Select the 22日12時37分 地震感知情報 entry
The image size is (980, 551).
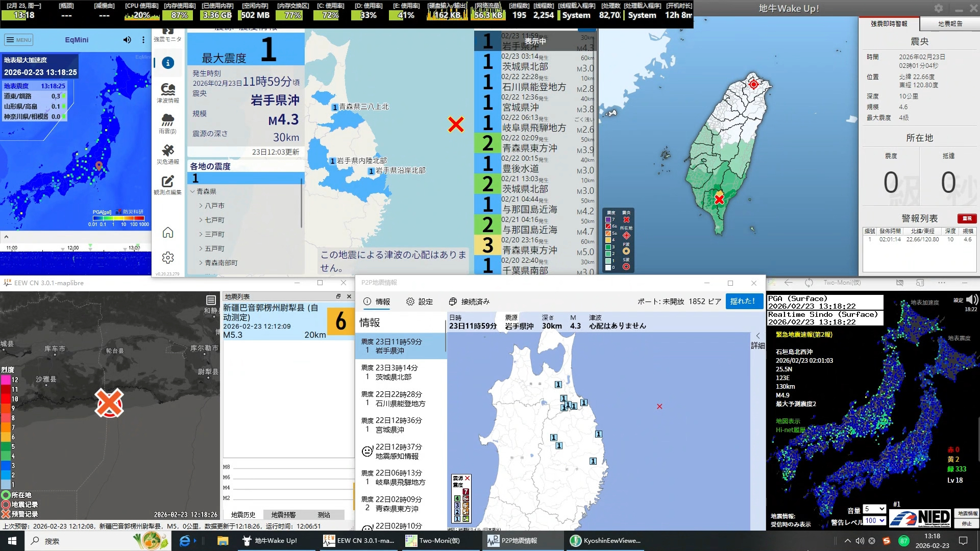coord(401,452)
